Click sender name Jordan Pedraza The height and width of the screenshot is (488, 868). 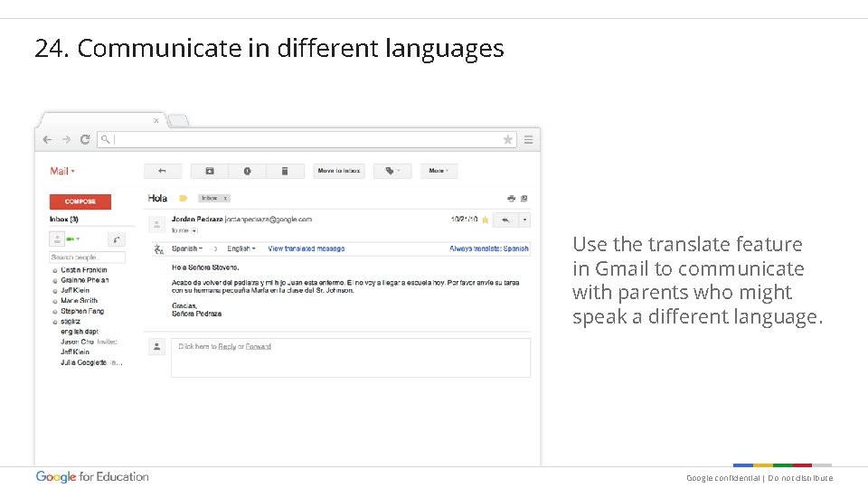click(x=197, y=219)
